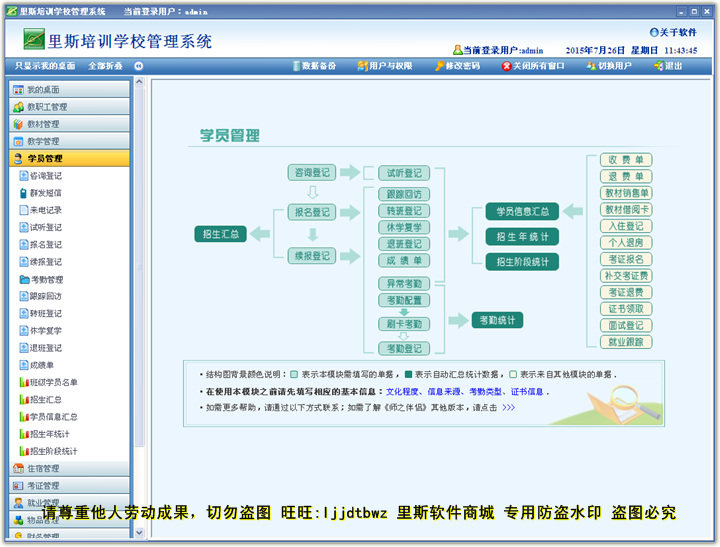Click 收费单 box on right
Image resolution: width=720 pixels, height=547 pixels.
626,160
